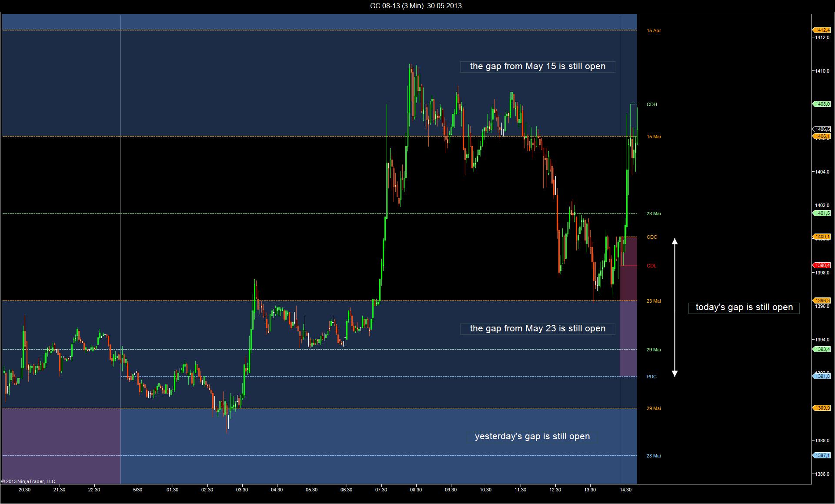Screen dimensions: 835x504
Task: Select "the gap from May 15" text annotation
Action: (x=538, y=67)
